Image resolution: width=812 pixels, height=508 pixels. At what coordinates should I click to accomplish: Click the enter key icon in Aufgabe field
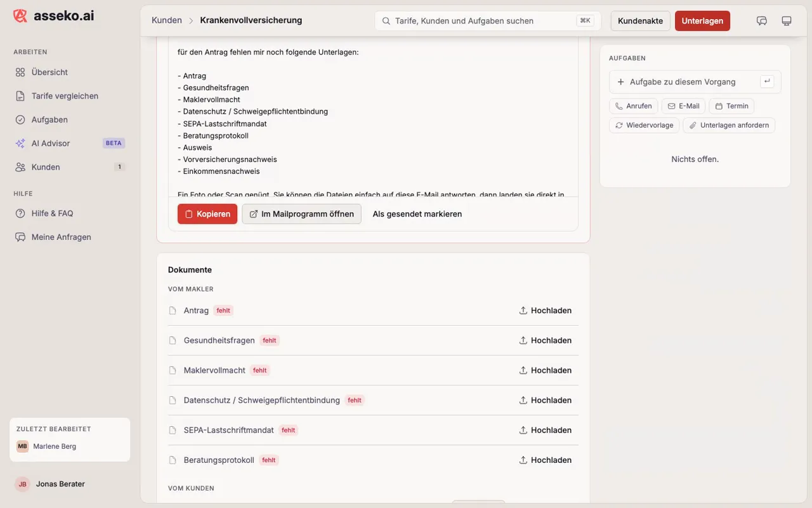pos(767,81)
